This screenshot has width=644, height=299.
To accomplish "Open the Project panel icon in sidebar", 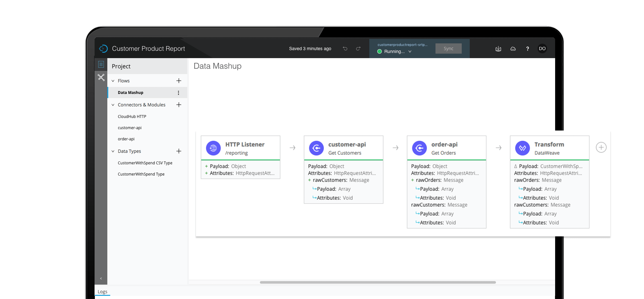I will click(x=101, y=64).
